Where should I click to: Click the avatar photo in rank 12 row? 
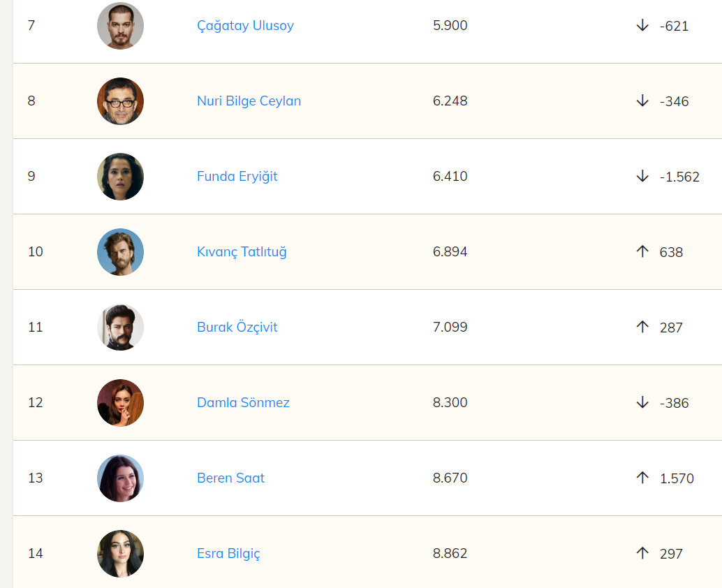(x=120, y=403)
